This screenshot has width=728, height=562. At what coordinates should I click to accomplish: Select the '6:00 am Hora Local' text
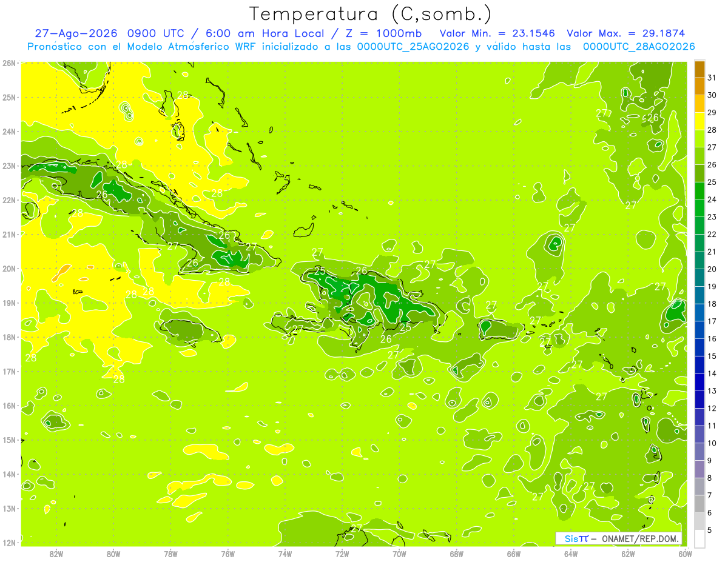tap(264, 33)
